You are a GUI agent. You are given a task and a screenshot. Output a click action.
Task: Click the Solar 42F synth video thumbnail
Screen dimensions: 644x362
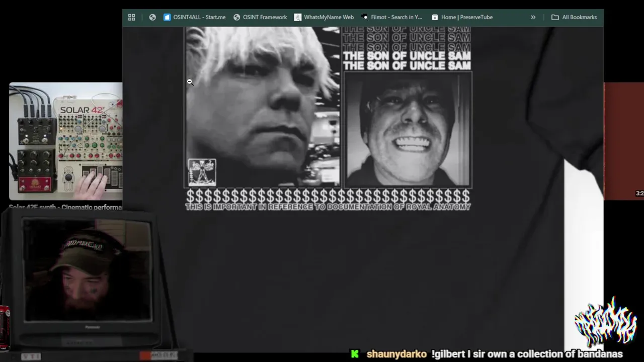(x=65, y=141)
